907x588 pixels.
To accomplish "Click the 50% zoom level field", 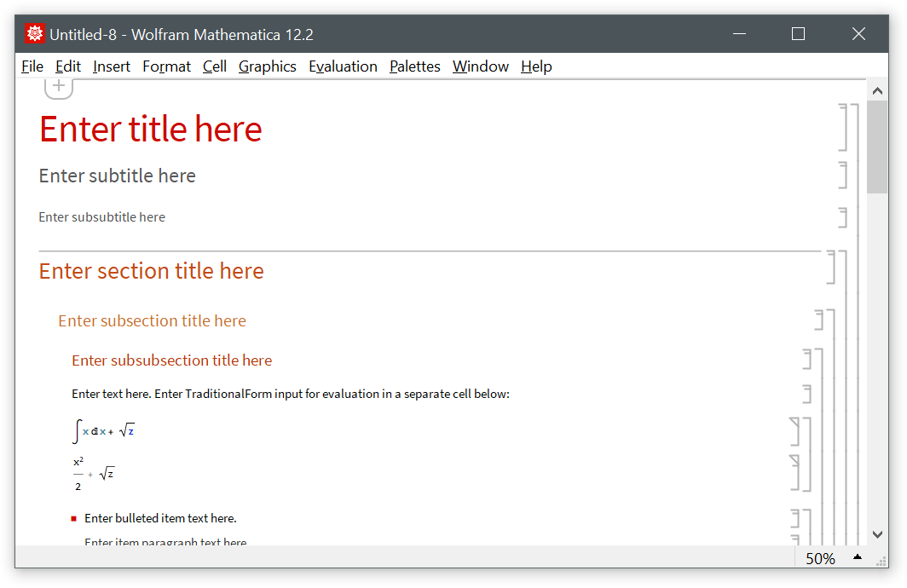I will 820,558.
